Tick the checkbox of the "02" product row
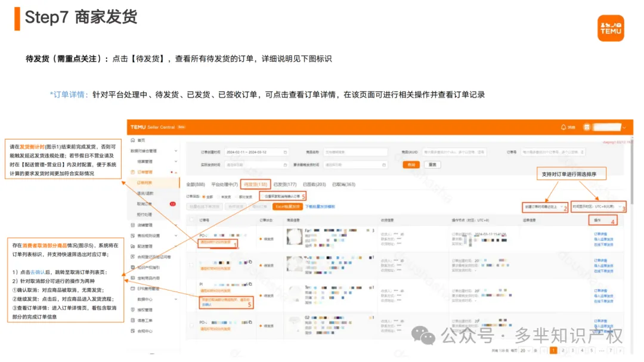The width and height of the screenshot is (644, 362). coord(191,326)
